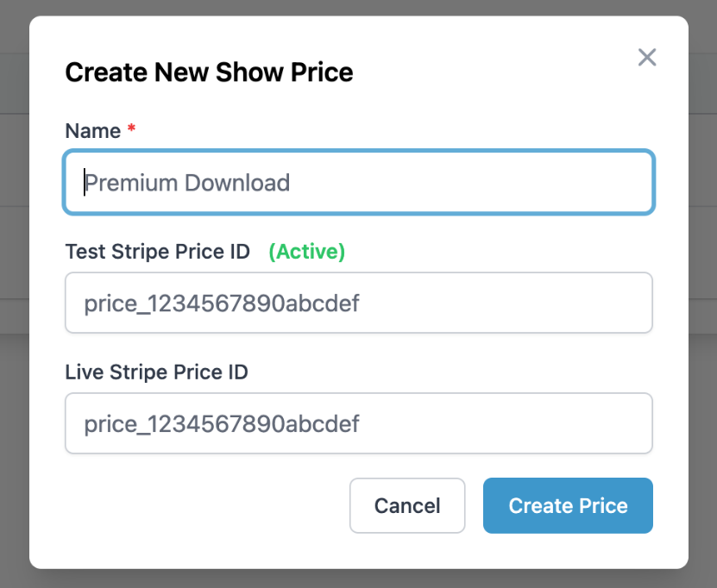
Task: Click the Test Stripe Price ID label
Action: pos(157,252)
